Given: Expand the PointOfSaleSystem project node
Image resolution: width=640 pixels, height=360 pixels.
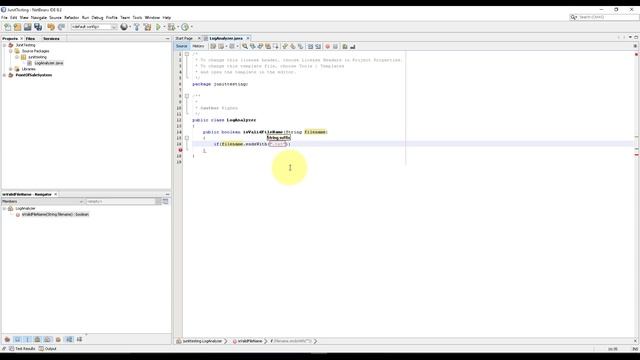Looking at the screenshot, I should coord(4,75).
